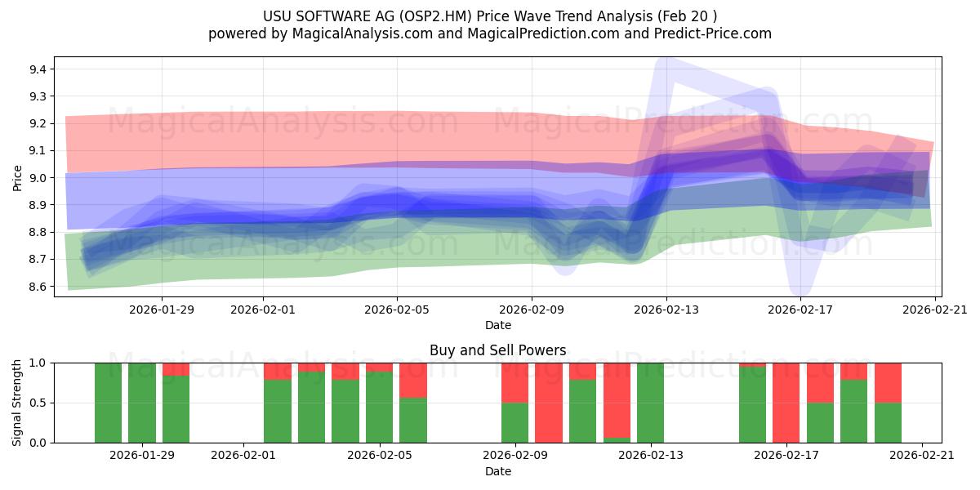Click the fully red signal bar near 2026-02-10
Viewport: 980px width, 490px height.
(x=549, y=403)
